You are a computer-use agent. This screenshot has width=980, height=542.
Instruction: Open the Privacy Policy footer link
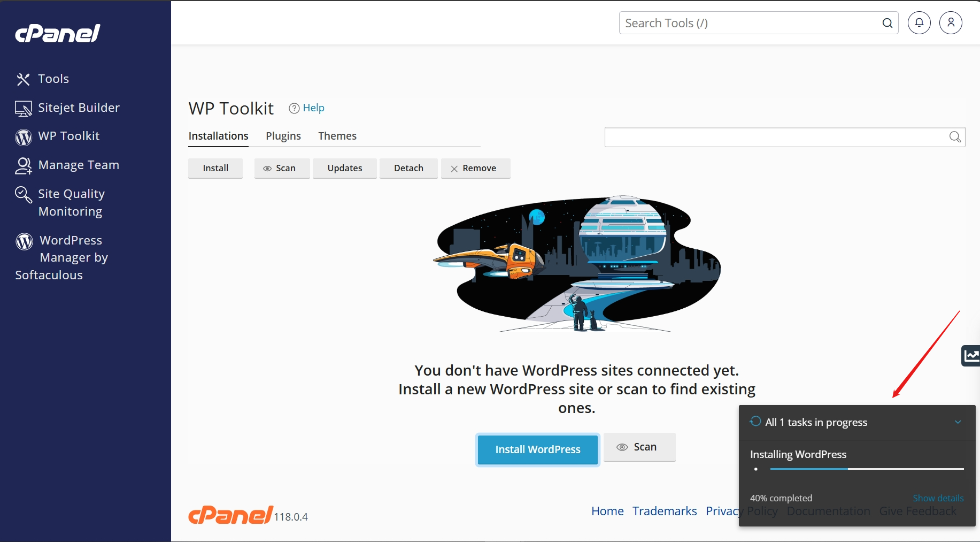742,511
